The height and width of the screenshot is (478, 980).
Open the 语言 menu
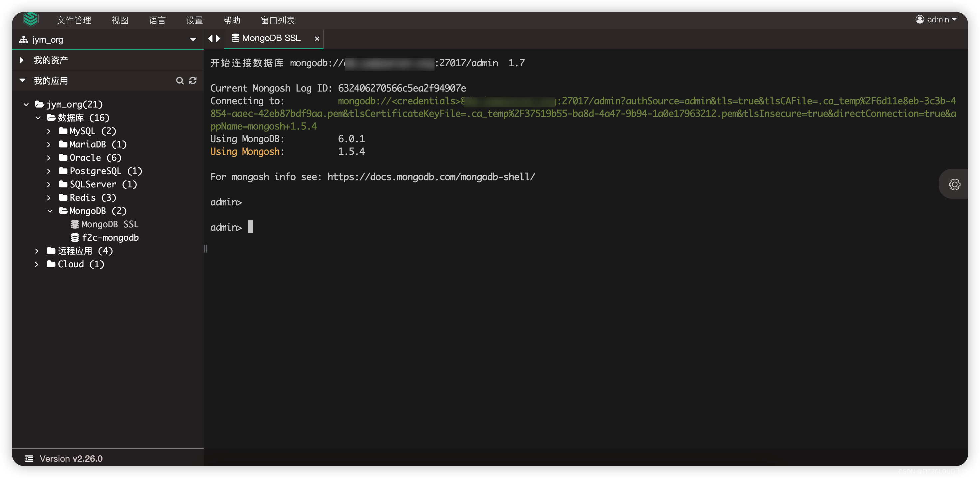[x=157, y=20]
